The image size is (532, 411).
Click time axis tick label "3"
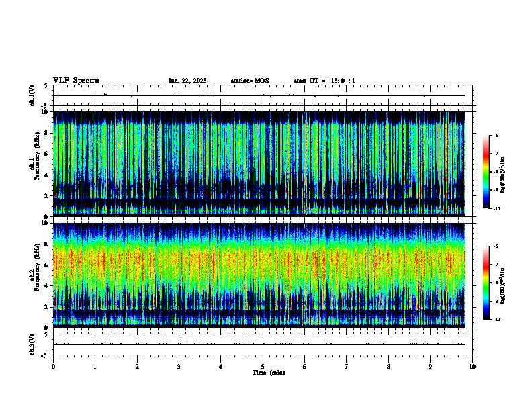tap(179, 367)
